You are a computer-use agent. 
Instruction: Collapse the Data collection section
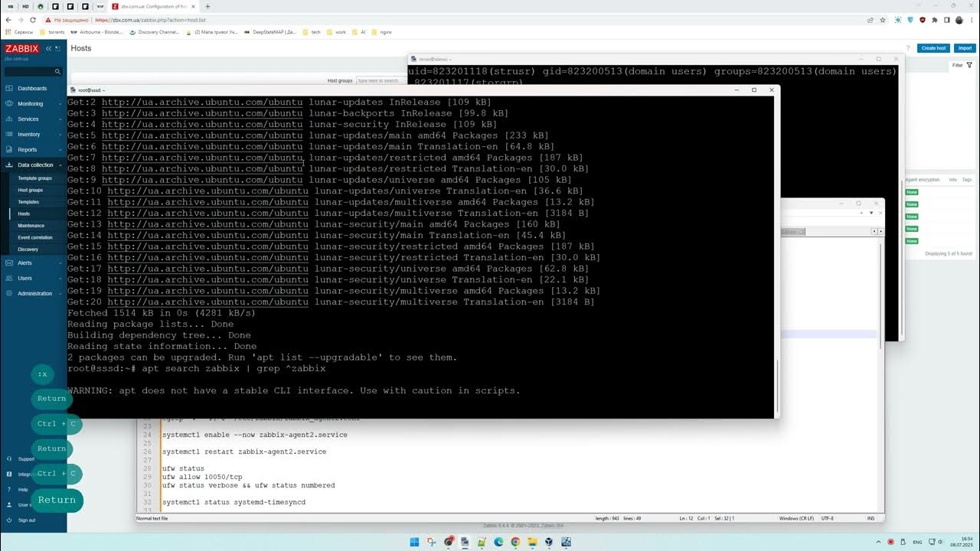35,165
